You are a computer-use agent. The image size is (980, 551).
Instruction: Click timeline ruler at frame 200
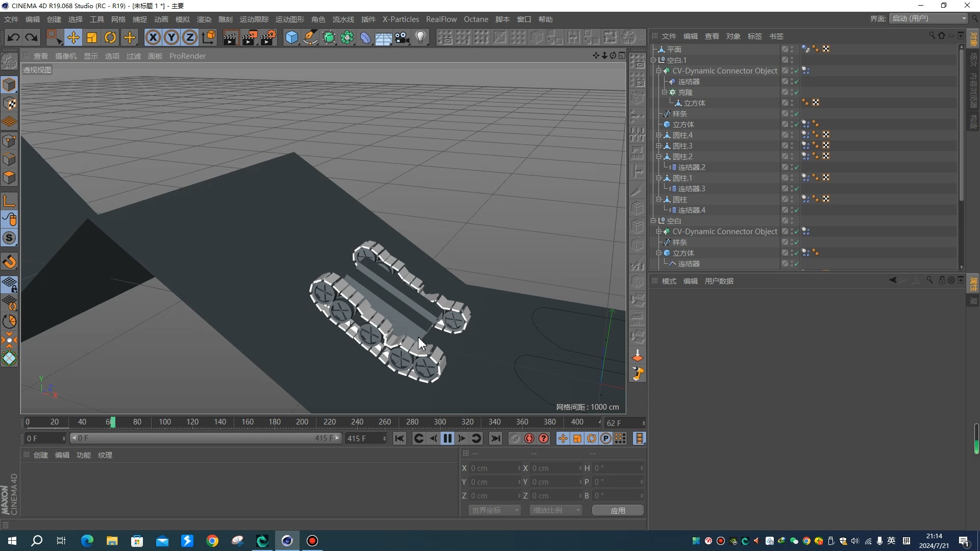pyautogui.click(x=302, y=422)
